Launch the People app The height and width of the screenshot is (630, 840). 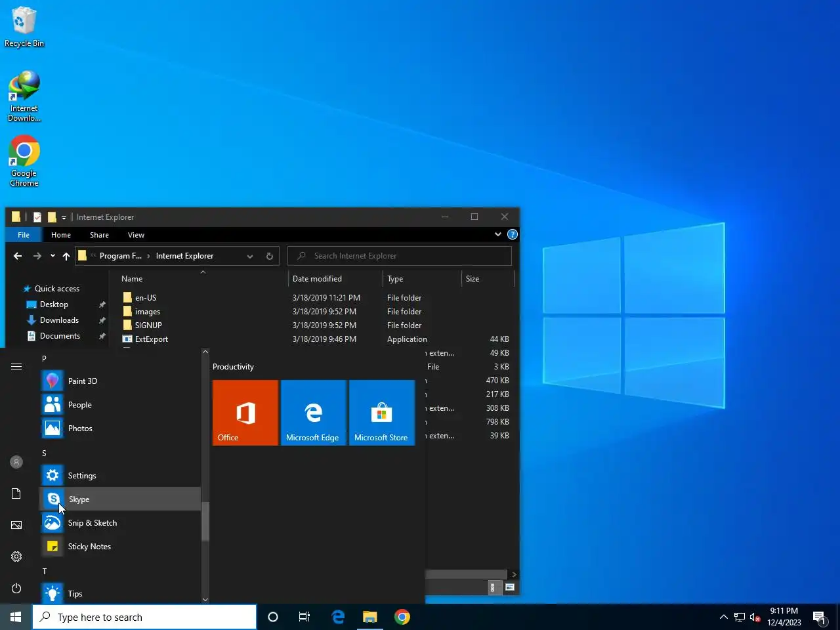pos(120,405)
